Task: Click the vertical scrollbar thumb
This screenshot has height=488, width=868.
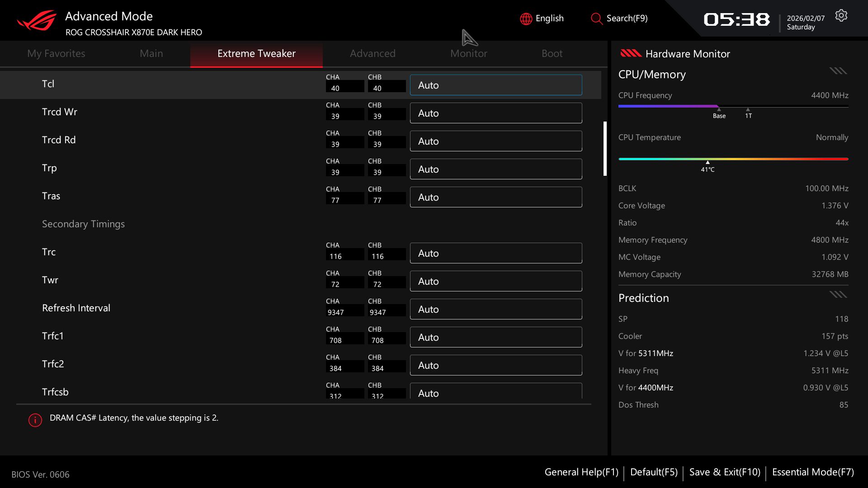Action: (x=605, y=148)
